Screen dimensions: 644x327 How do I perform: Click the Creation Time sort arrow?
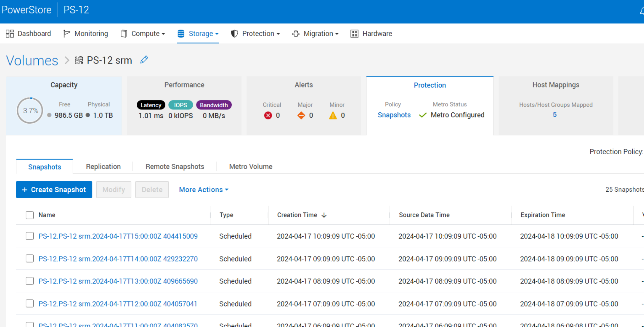tap(324, 215)
